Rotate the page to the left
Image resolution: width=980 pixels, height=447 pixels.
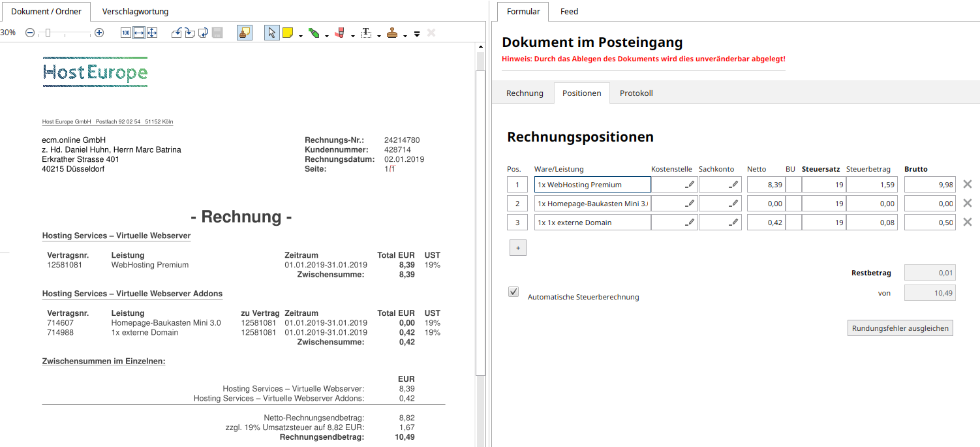pyautogui.click(x=177, y=33)
